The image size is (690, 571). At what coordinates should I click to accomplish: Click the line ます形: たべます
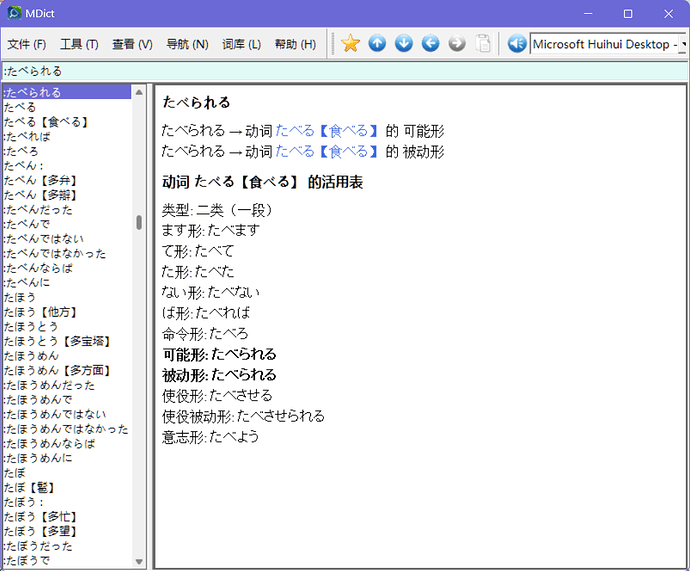tap(211, 230)
